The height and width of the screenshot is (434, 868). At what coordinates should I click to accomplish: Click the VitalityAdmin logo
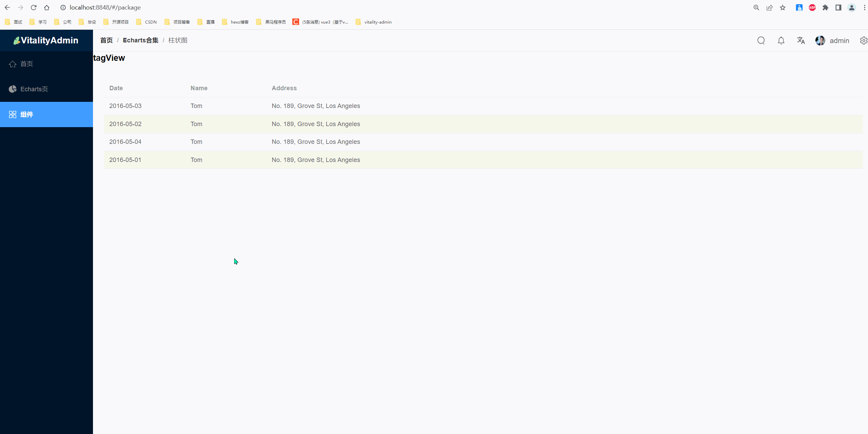point(46,40)
